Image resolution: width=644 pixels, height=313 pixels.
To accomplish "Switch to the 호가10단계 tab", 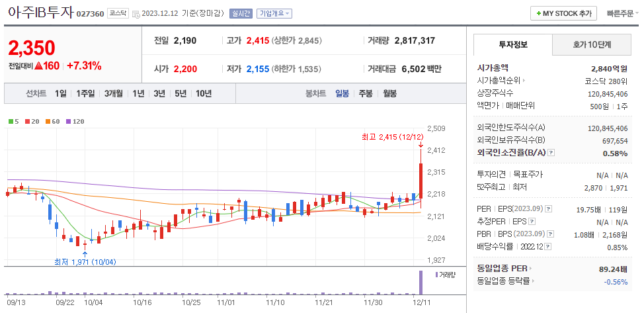I will (592, 44).
